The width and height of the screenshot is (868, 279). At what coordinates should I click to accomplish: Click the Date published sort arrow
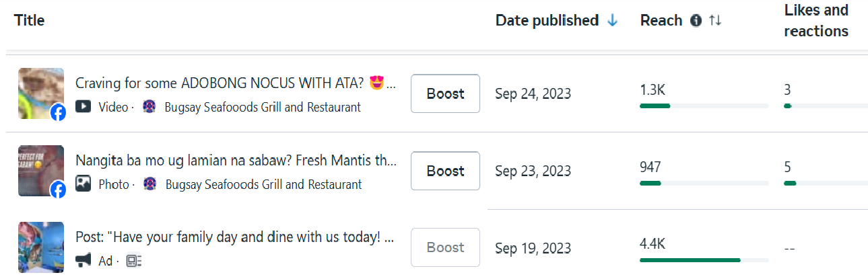tap(612, 21)
